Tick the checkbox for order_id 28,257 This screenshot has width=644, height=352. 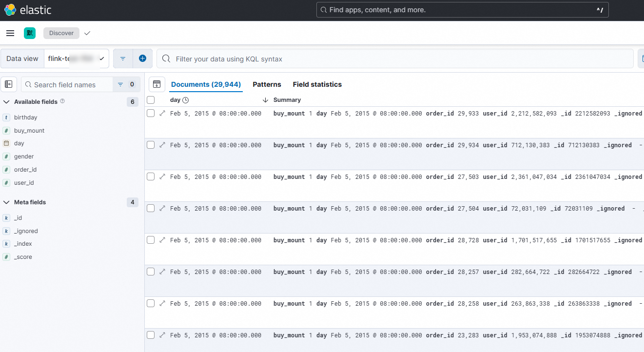(151, 272)
